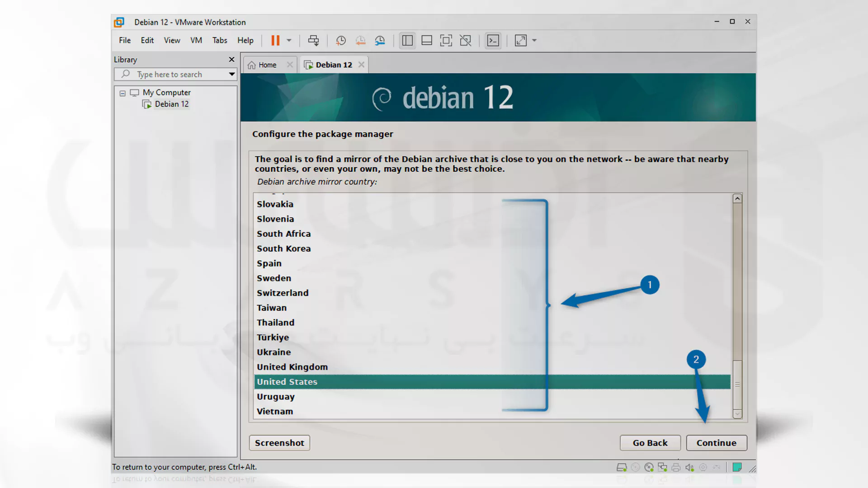Click the Continue button
This screenshot has width=868, height=488.
coord(717,443)
